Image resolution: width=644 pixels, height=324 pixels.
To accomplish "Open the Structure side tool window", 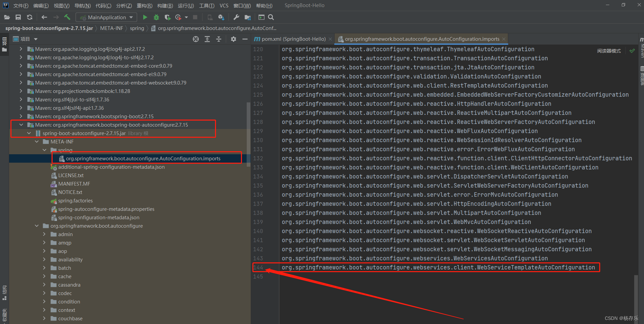I will (4, 293).
